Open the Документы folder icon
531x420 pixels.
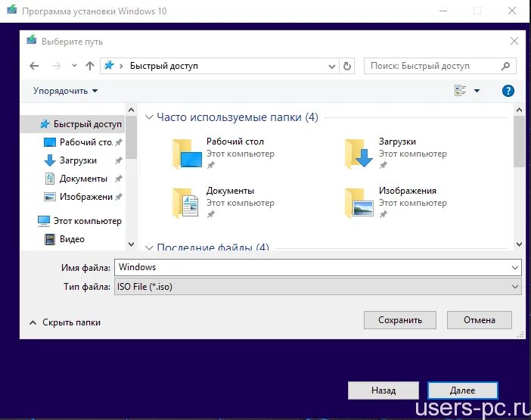[x=185, y=203]
